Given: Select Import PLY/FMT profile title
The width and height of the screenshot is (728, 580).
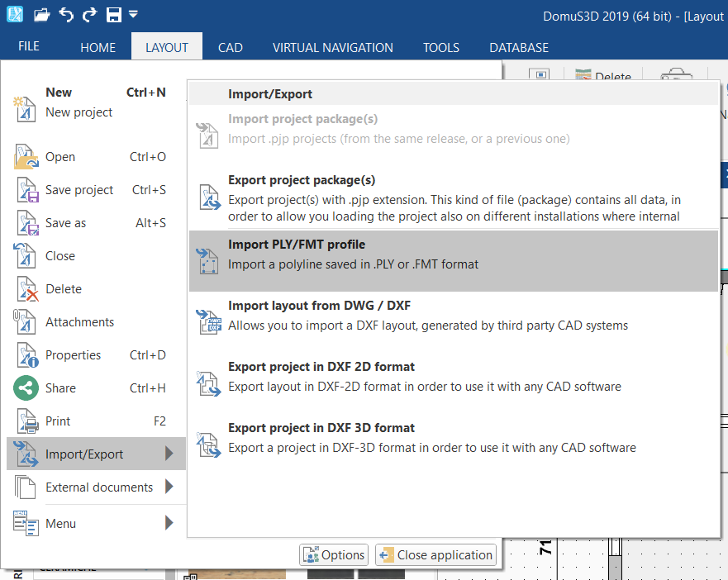Looking at the screenshot, I should point(297,245).
